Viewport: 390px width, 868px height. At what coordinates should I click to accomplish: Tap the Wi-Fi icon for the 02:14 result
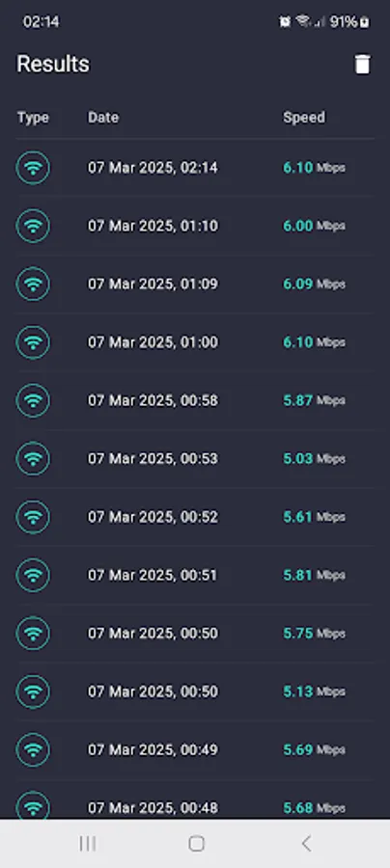33,168
